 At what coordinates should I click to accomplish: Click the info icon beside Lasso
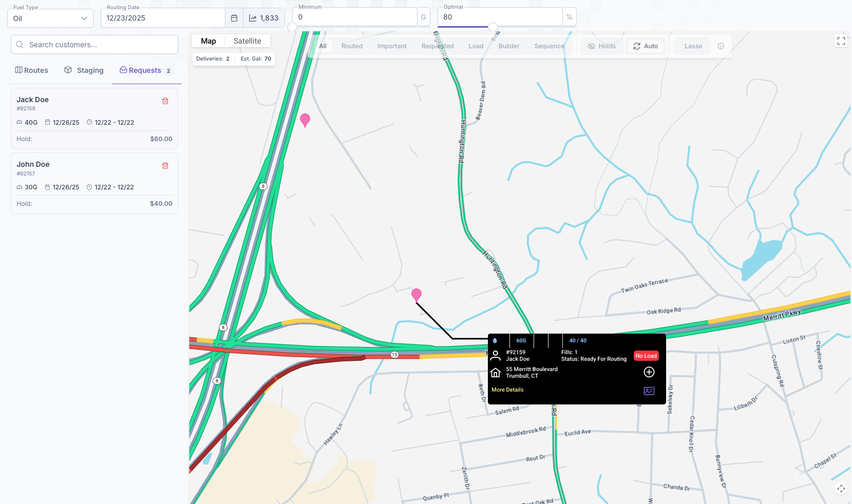click(721, 46)
